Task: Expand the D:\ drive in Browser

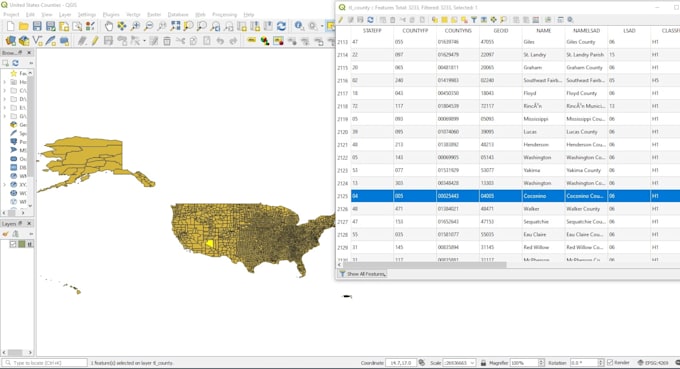Action: coord(5,99)
